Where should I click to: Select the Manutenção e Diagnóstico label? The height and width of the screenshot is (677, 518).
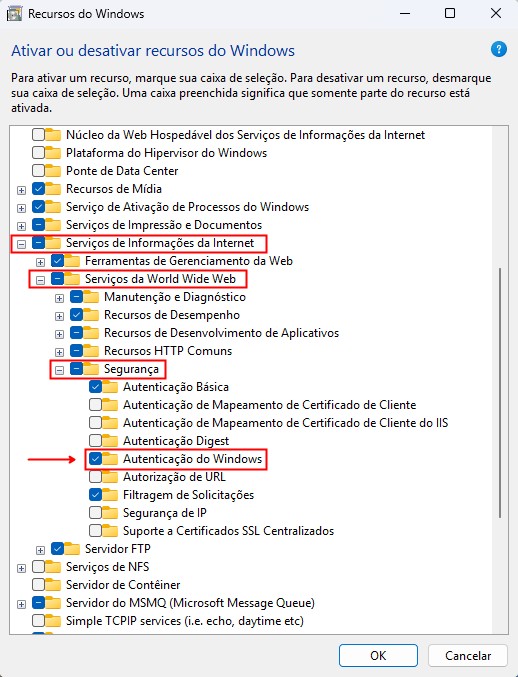(x=175, y=297)
